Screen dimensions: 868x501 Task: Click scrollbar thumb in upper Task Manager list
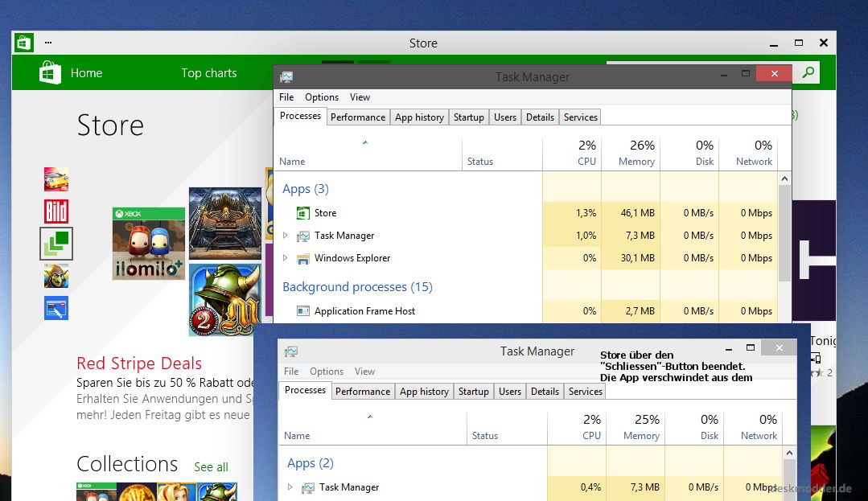click(784, 233)
